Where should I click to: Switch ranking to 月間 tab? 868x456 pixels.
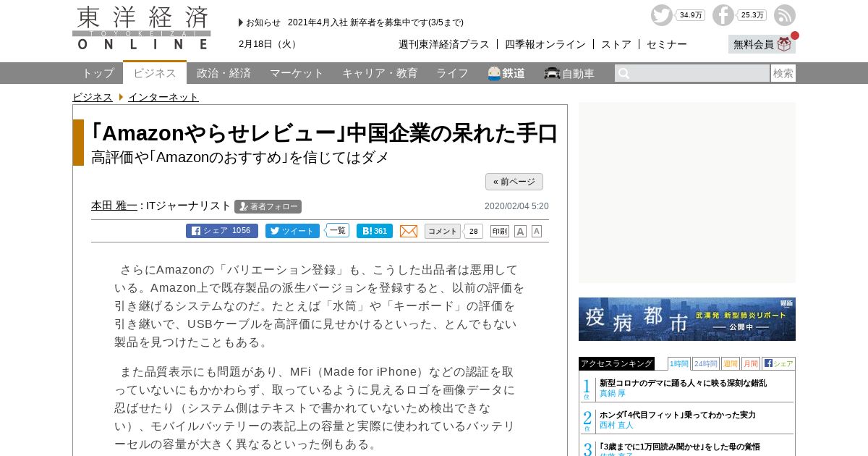tap(751, 363)
